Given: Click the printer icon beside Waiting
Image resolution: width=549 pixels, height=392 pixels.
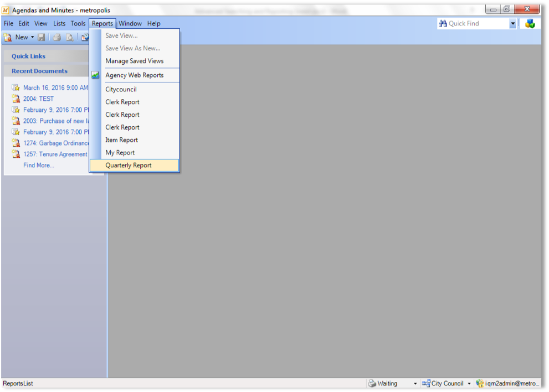Looking at the screenshot, I should tap(372, 383).
